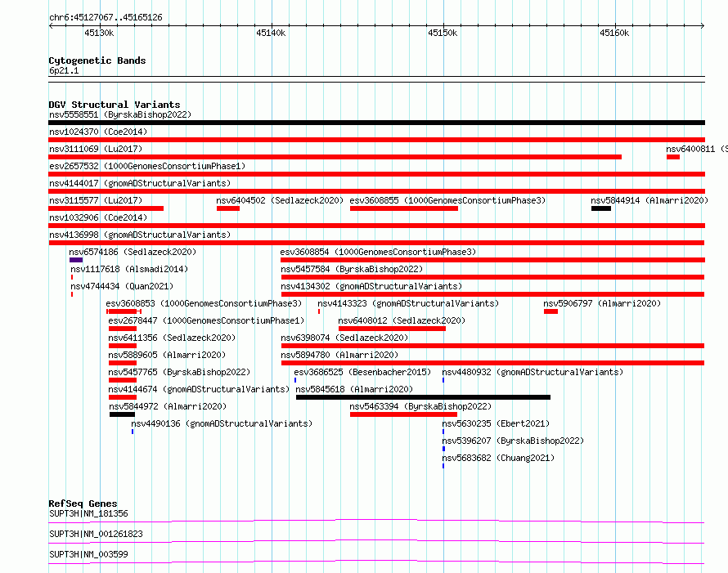Select the SUPT3H|NM_001261823 transcript label

pyautogui.click(x=96, y=534)
